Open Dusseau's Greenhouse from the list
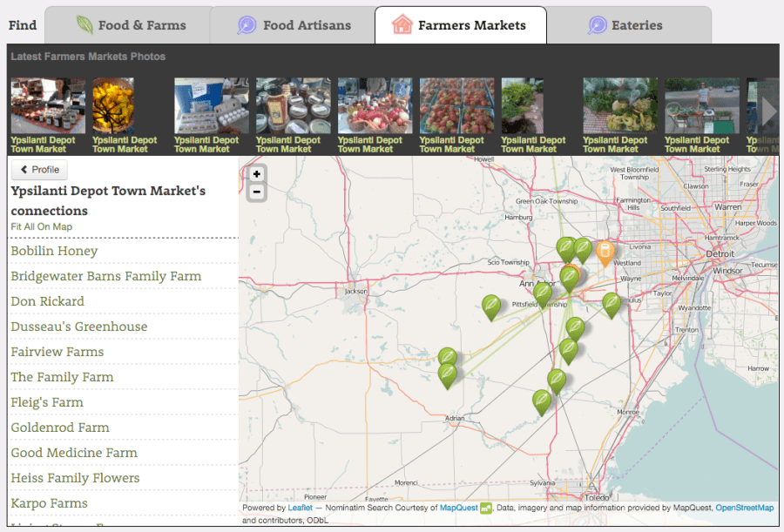Image resolution: width=784 pixels, height=532 pixels. [78, 327]
